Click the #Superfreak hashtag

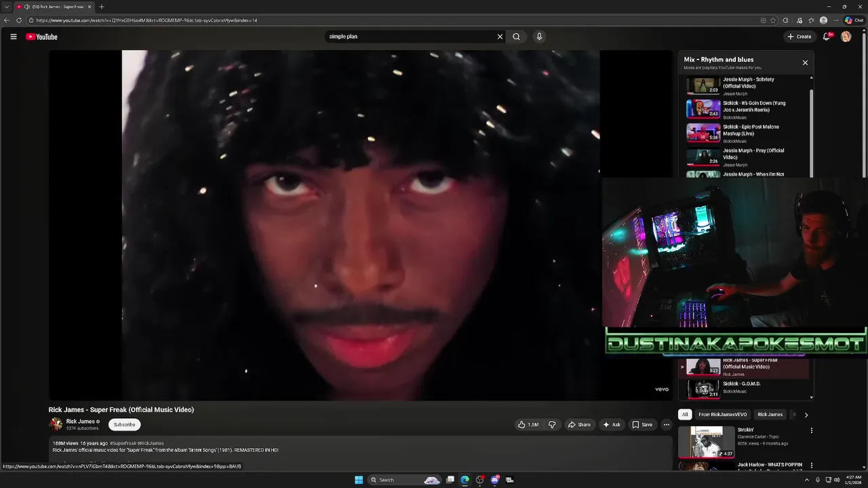pos(123,443)
